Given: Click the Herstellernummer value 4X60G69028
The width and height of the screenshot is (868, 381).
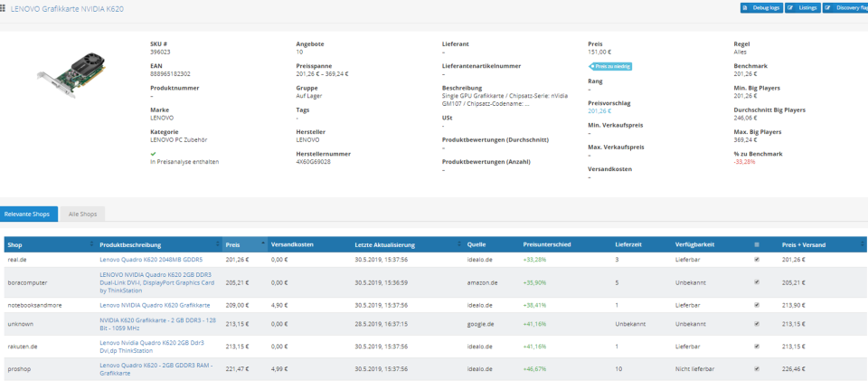Looking at the screenshot, I should pos(314,162).
